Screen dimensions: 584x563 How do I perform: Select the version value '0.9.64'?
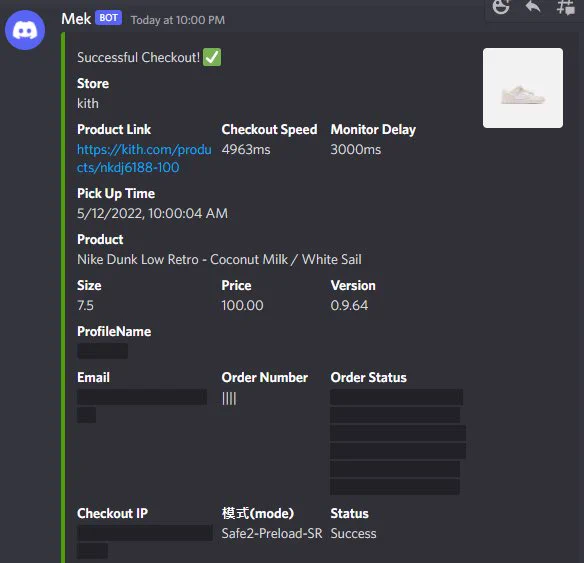click(349, 306)
